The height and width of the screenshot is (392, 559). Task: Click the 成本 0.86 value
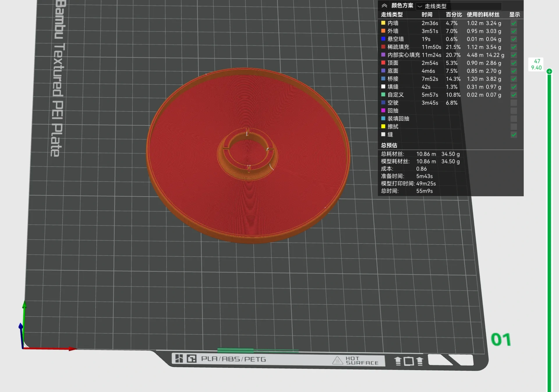[421, 169]
